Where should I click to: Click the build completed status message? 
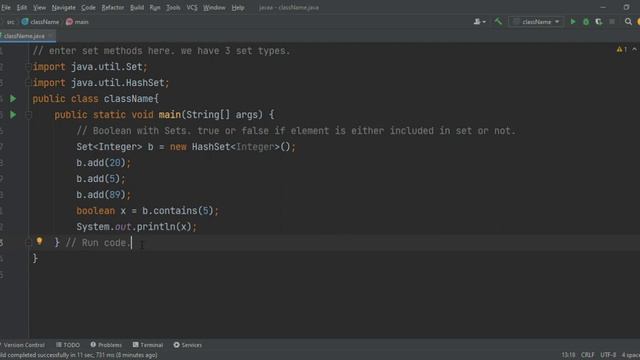pyautogui.click(x=79, y=355)
